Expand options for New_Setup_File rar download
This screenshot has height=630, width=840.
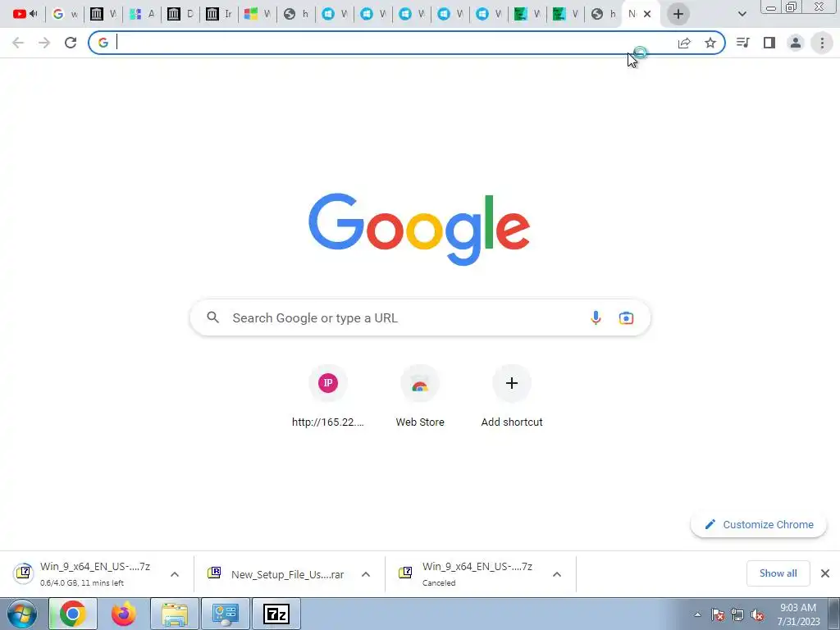(366, 574)
